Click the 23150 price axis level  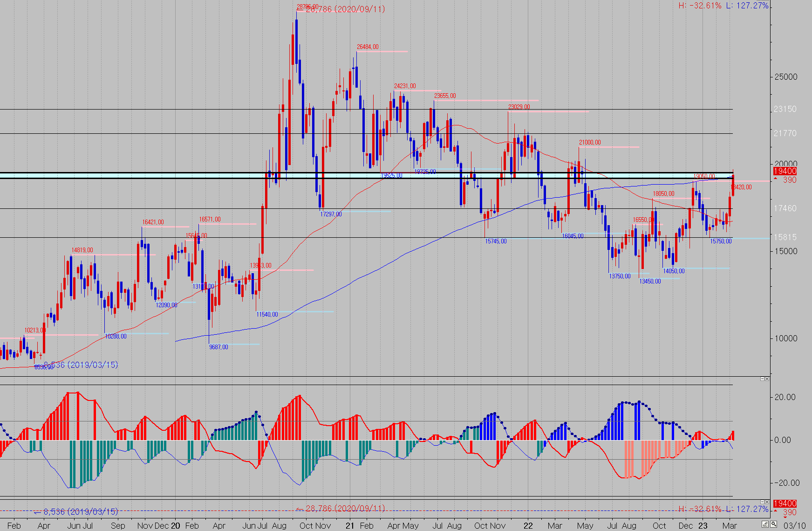785,109
